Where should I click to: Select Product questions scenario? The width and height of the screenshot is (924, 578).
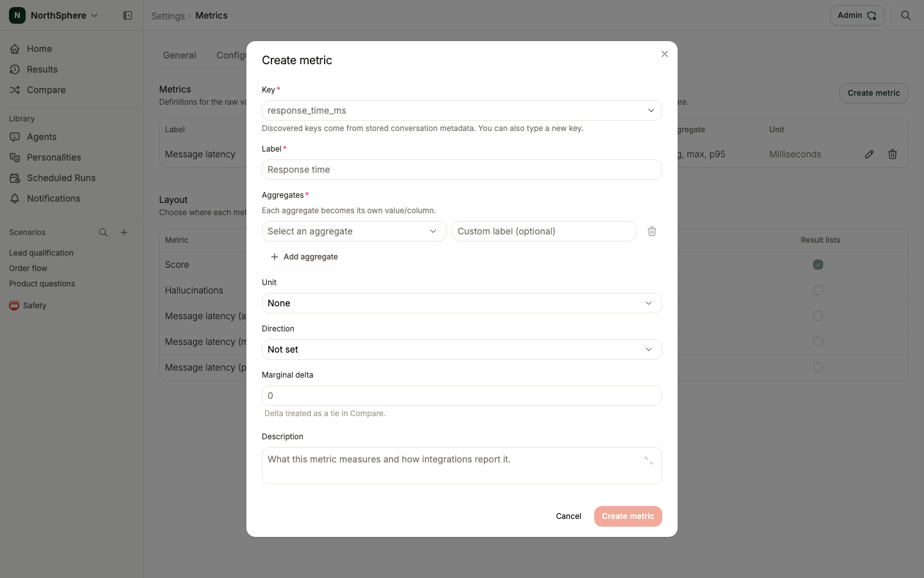tap(42, 284)
